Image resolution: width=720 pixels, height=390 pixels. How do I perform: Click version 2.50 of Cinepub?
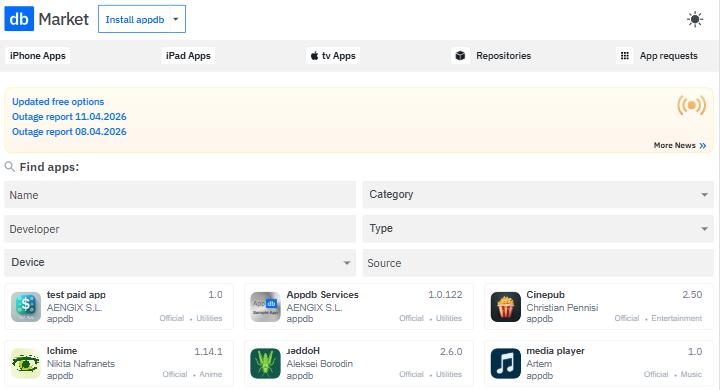click(692, 294)
